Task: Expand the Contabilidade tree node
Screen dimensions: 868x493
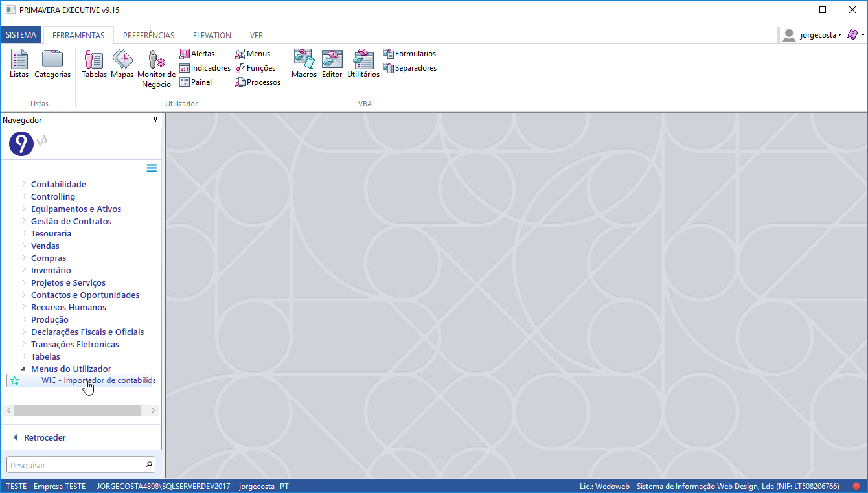Action: point(24,184)
